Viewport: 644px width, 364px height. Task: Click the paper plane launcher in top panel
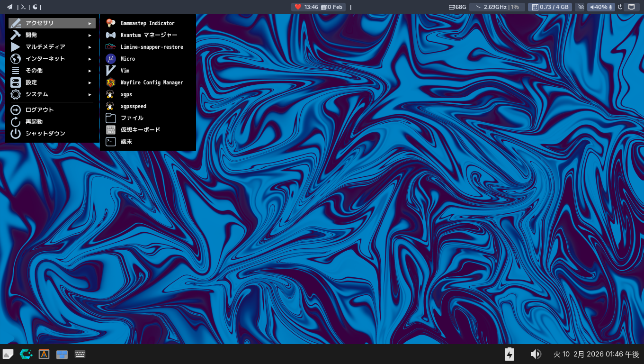click(x=9, y=7)
